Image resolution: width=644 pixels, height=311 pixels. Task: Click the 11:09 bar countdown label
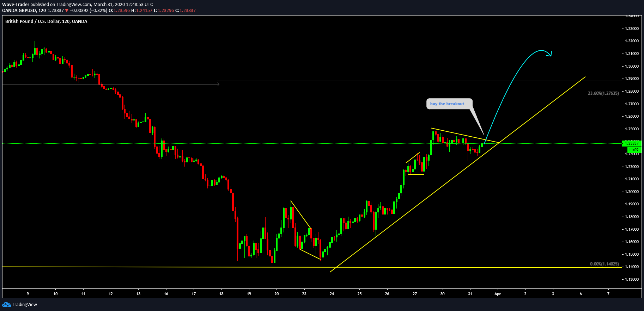click(634, 150)
